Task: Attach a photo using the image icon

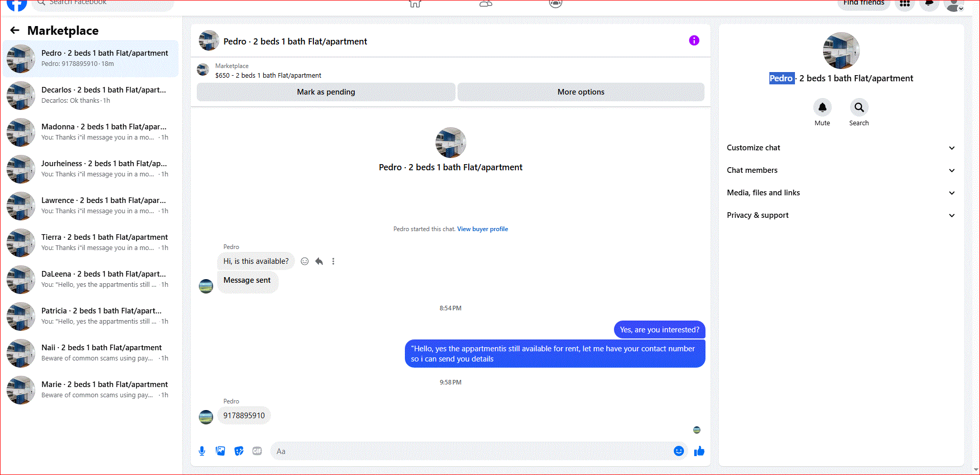Action: click(x=220, y=451)
